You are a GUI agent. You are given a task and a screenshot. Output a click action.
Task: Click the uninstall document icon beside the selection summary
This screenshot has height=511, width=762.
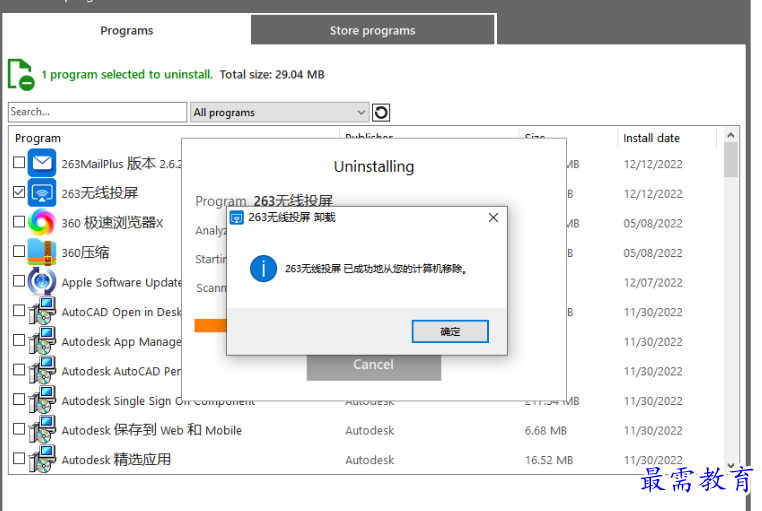[21, 75]
